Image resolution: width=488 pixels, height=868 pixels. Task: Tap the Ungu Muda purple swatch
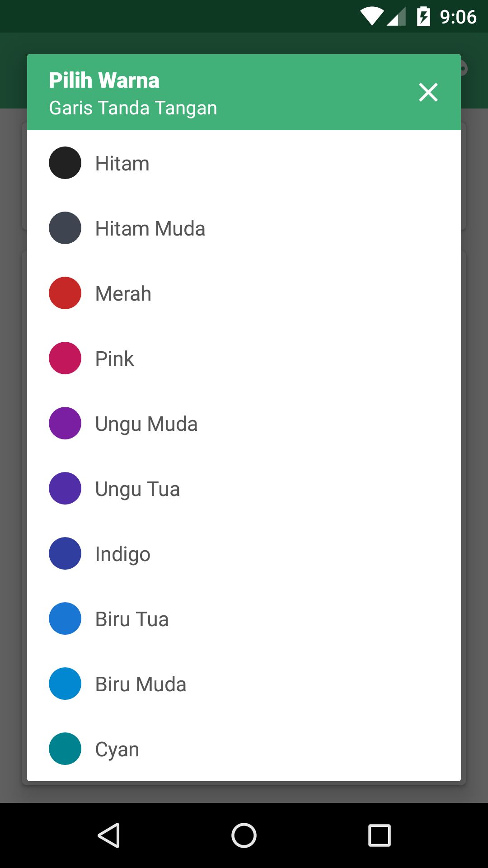coord(65,423)
